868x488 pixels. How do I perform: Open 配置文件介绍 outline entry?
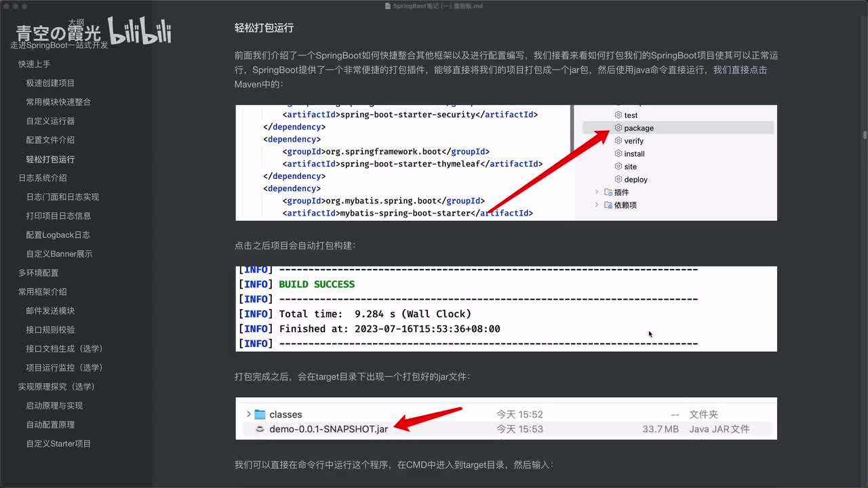click(50, 140)
